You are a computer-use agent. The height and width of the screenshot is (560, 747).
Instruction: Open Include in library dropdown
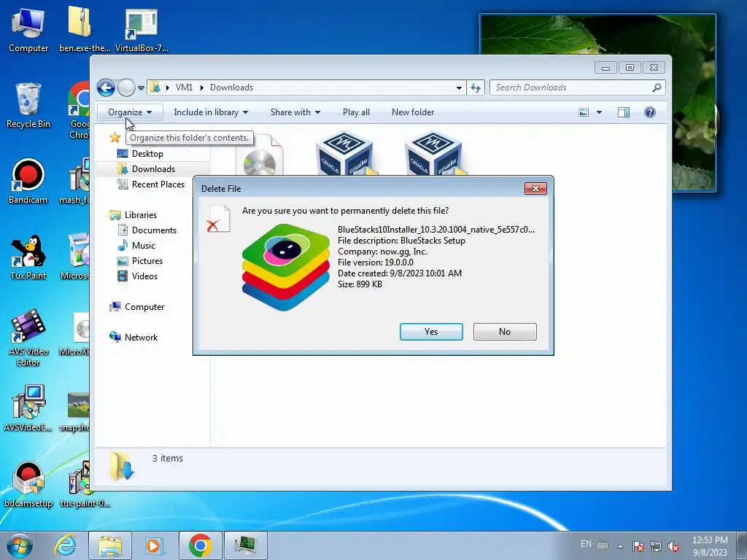pos(211,112)
